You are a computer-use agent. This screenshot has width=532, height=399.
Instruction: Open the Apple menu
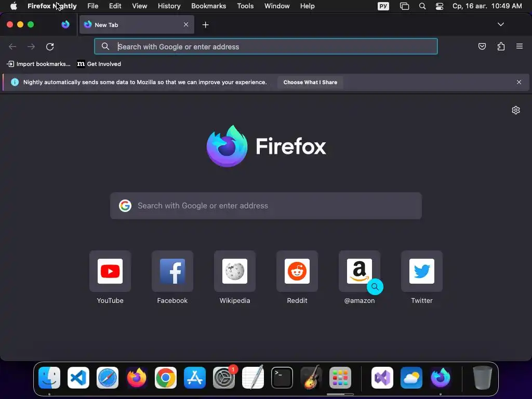(14, 6)
